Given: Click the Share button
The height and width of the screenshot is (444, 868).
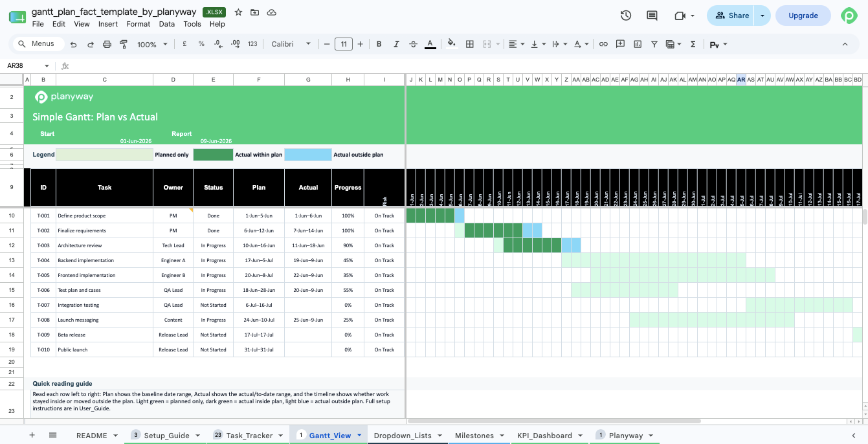Looking at the screenshot, I should point(731,16).
